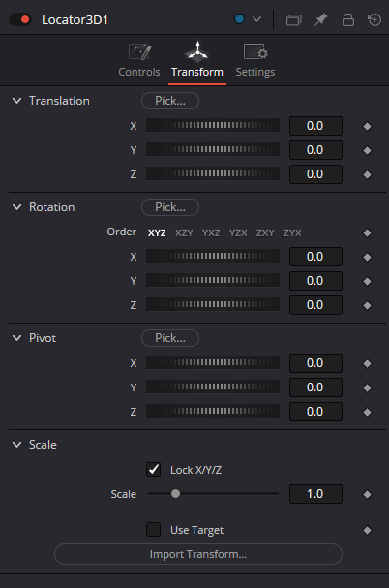Screen dimensions: 389x588
Task: Switch to the Controls tab
Action: point(139,61)
